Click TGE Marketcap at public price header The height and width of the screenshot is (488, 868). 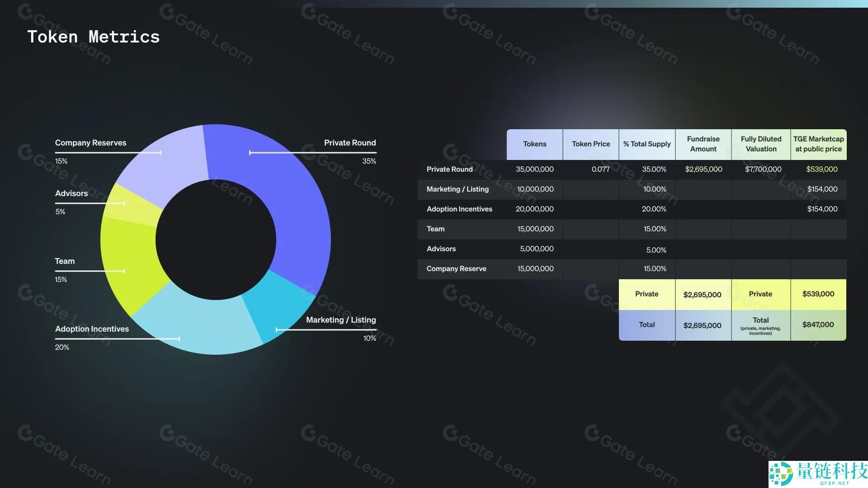click(818, 144)
